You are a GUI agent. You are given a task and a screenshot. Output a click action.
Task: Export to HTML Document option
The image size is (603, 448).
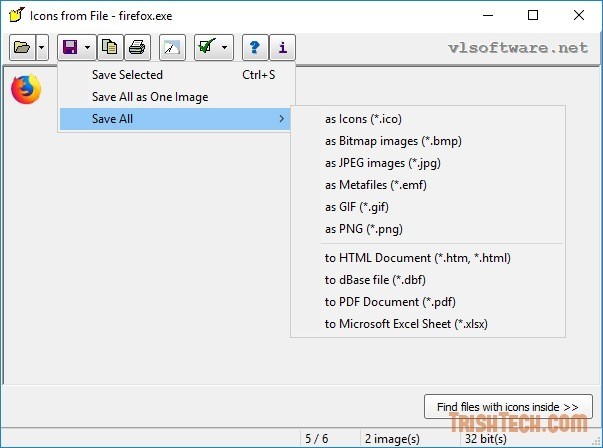[x=428, y=258]
